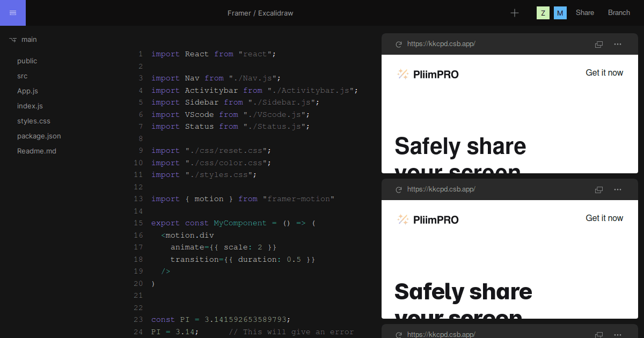
Task: Pop out the second preview with the window icon
Action: click(x=598, y=189)
